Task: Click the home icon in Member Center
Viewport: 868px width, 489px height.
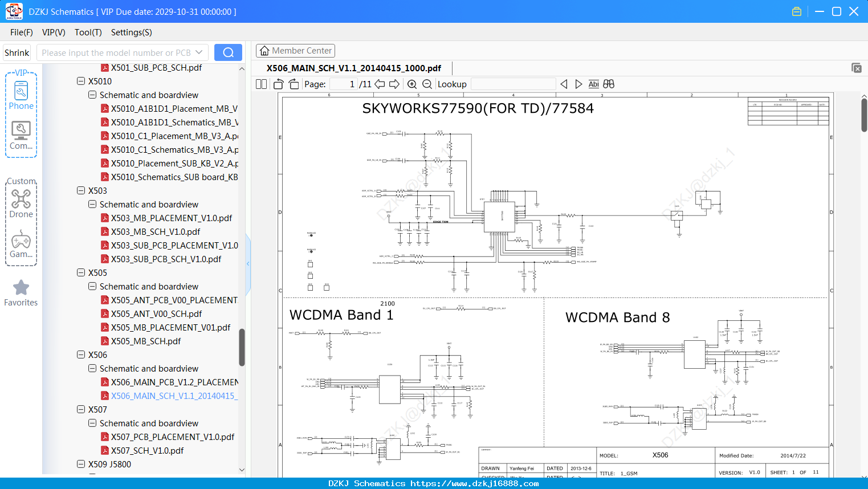Action: 264,51
